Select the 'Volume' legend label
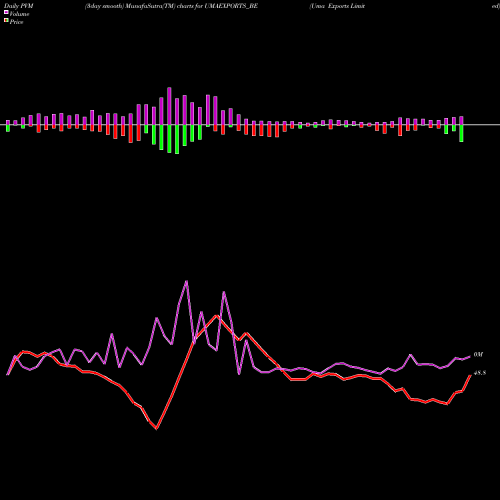 pyautogui.click(x=19, y=14)
